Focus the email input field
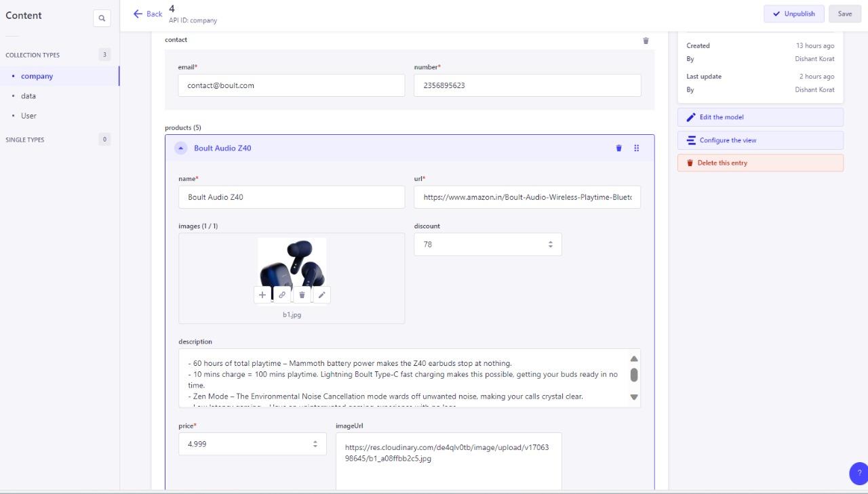 tap(292, 85)
